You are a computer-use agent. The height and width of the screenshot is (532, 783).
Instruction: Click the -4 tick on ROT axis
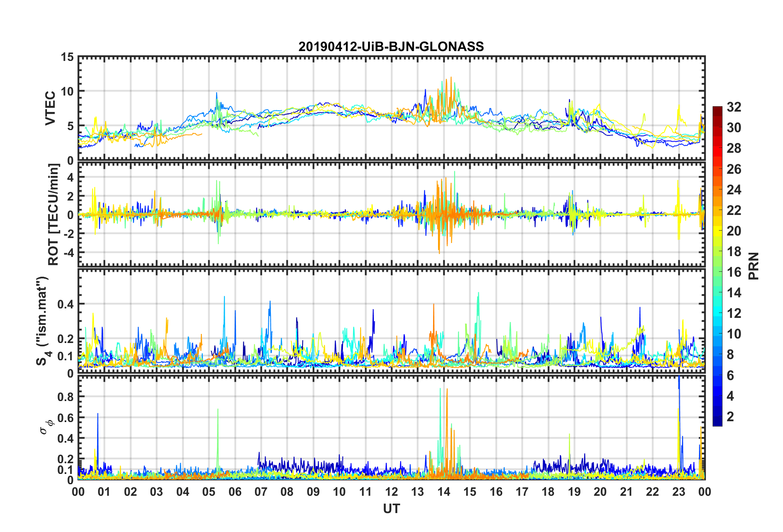[68, 252]
